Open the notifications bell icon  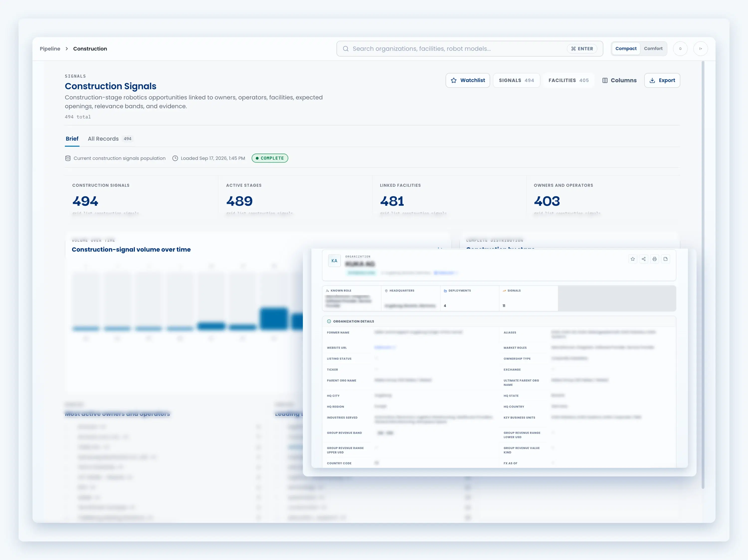680,49
